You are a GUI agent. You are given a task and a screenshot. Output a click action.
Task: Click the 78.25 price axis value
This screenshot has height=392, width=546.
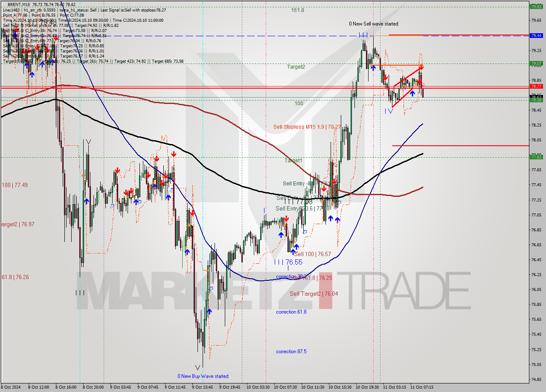pos(535,125)
